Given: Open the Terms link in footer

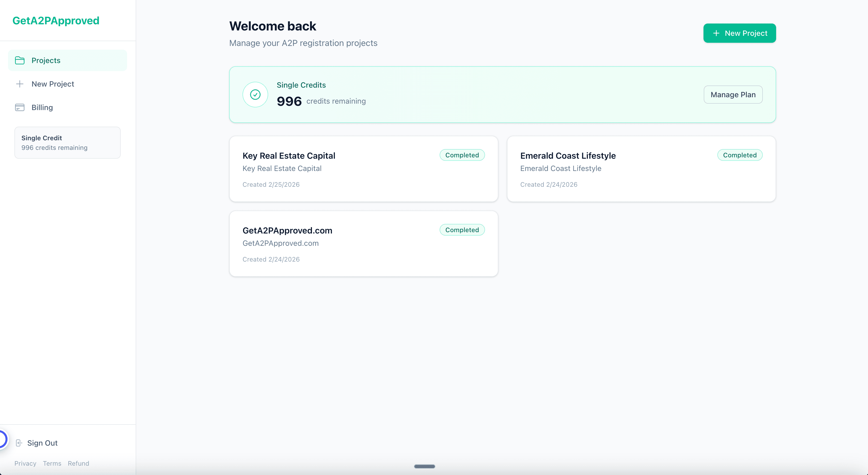Looking at the screenshot, I should point(52,464).
